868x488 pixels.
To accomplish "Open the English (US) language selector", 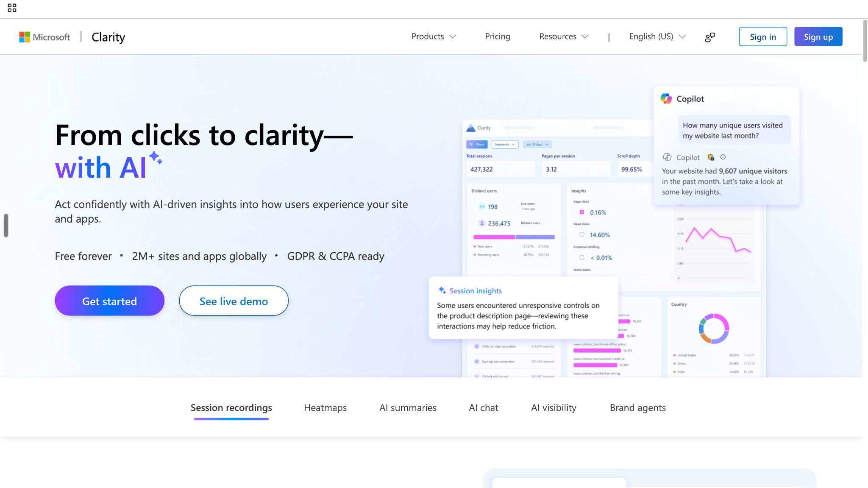I will pos(657,36).
